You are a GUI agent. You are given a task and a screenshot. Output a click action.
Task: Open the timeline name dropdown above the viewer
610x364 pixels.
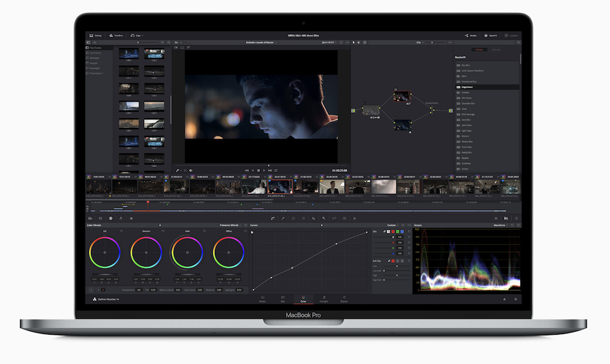(x=261, y=43)
